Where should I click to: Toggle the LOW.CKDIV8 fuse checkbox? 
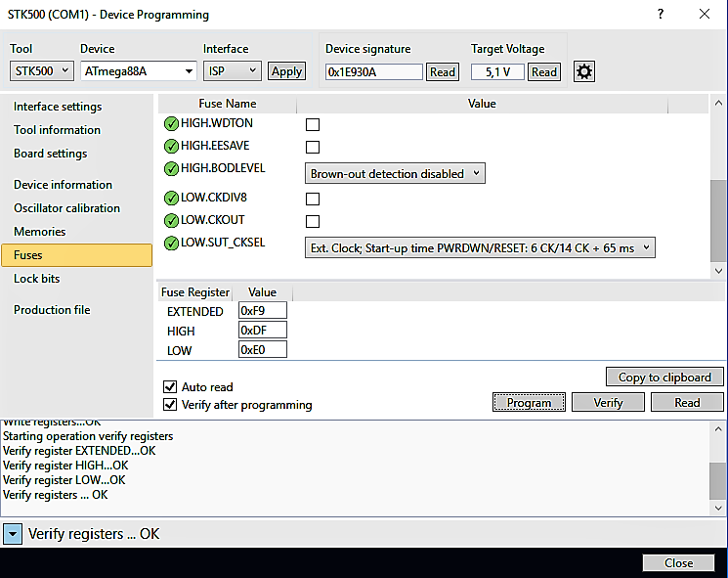(x=313, y=199)
